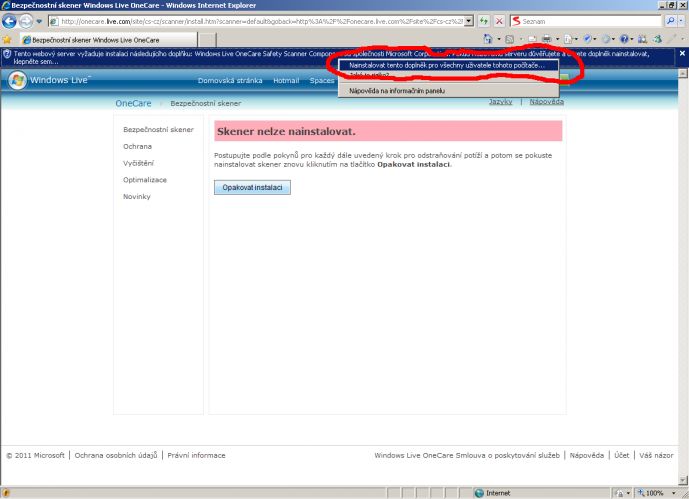Open the Účet footer link
Viewport: 689px width, 499px height.
point(622,456)
